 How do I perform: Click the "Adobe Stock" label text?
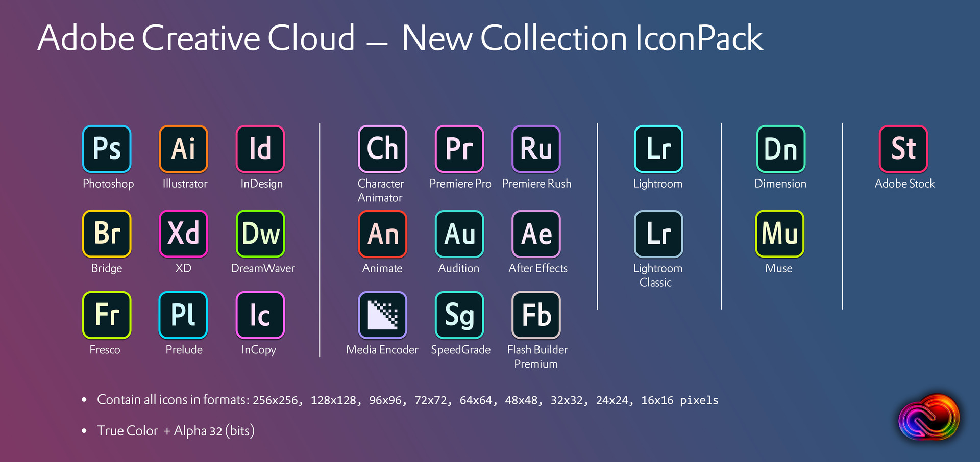[x=905, y=184]
